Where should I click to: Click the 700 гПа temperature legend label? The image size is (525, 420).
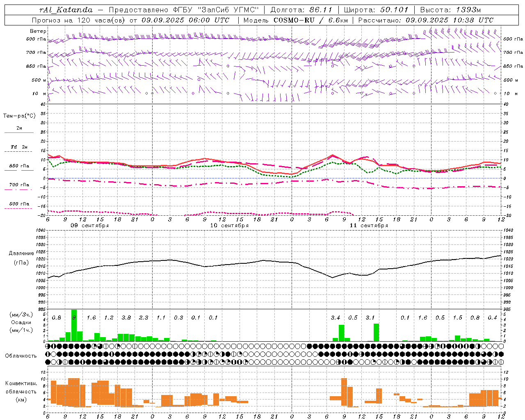pos(19,185)
